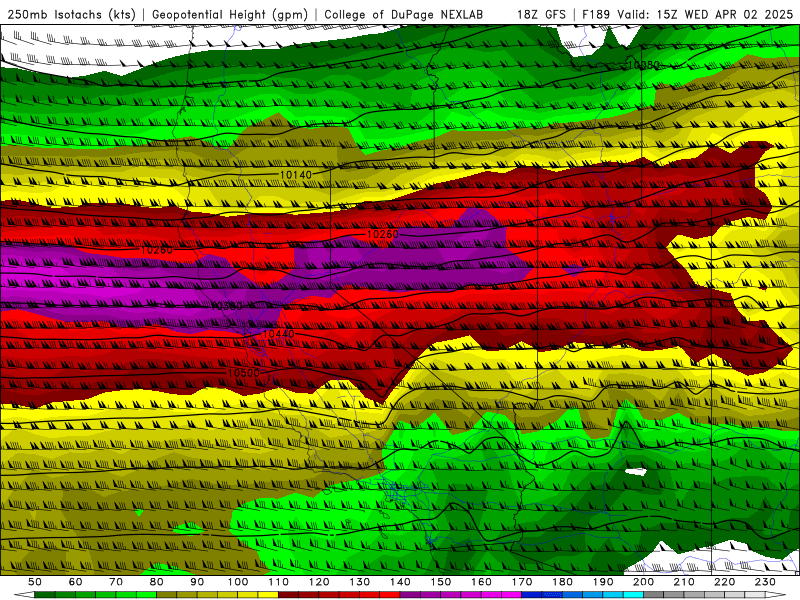This screenshot has height=600, width=800.
Task: Select the 90 value on the color scale
Action: (x=197, y=582)
